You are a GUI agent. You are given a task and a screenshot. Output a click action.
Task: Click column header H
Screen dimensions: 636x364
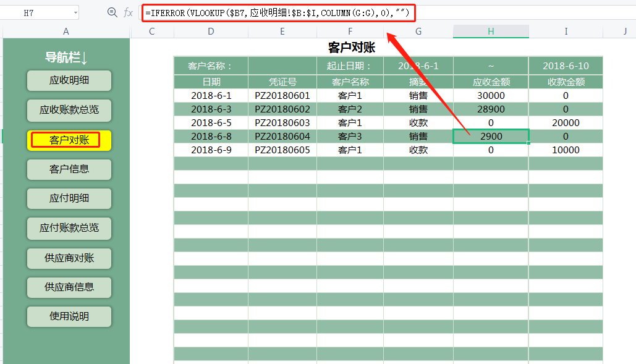(491, 30)
